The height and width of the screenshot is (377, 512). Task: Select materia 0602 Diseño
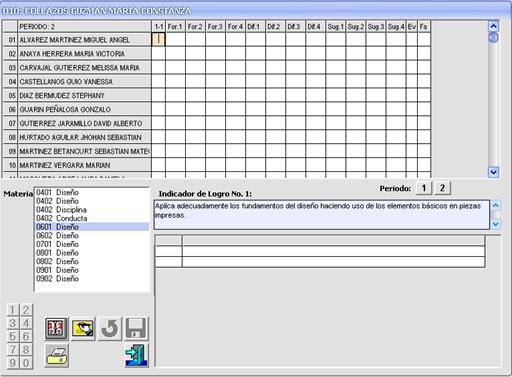coord(92,236)
